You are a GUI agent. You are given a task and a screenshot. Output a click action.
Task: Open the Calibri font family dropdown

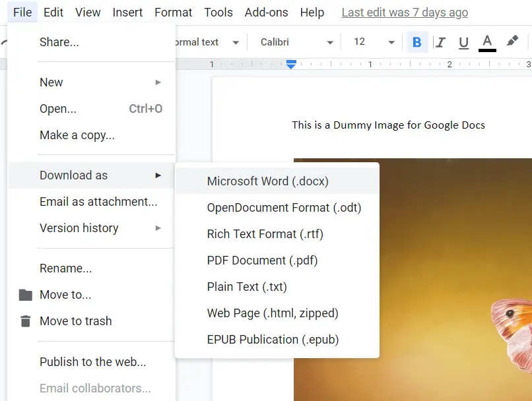tap(294, 42)
